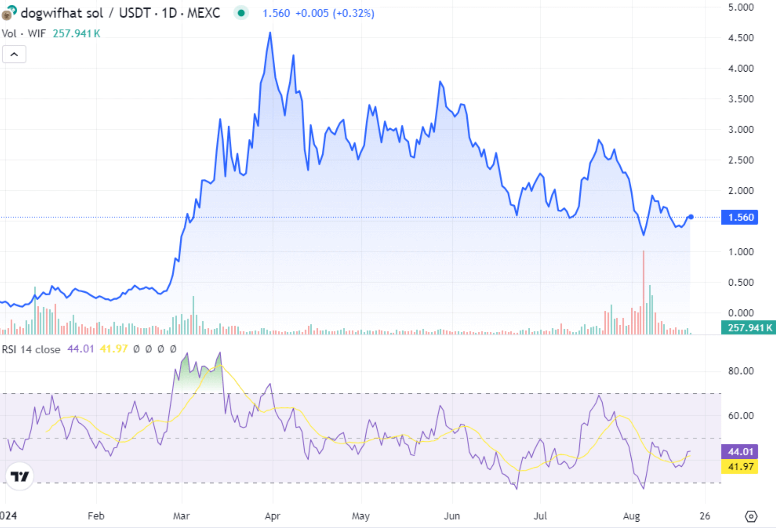
Task: Click the 4.500 price axis label
Action: click(740, 38)
